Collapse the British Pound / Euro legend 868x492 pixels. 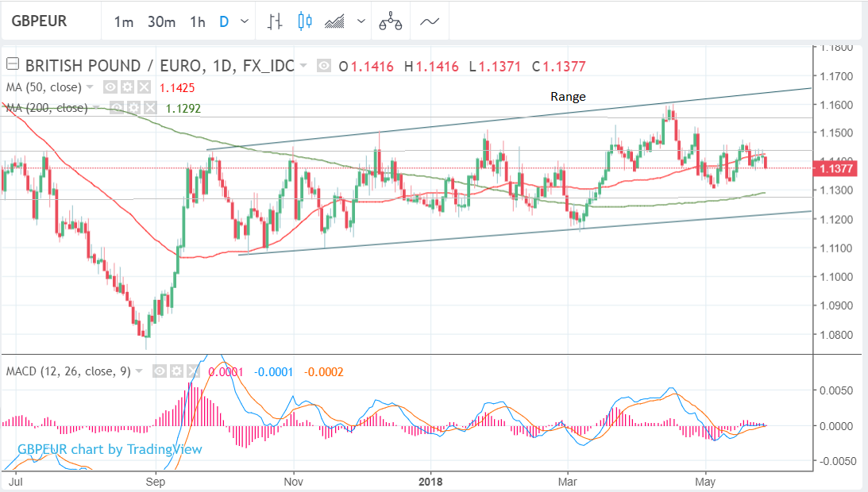click(x=12, y=64)
